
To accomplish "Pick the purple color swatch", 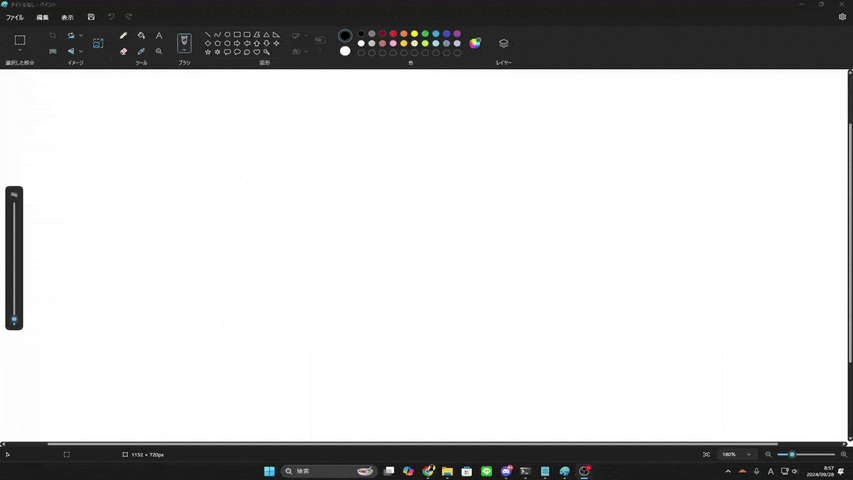I will 457,34.
